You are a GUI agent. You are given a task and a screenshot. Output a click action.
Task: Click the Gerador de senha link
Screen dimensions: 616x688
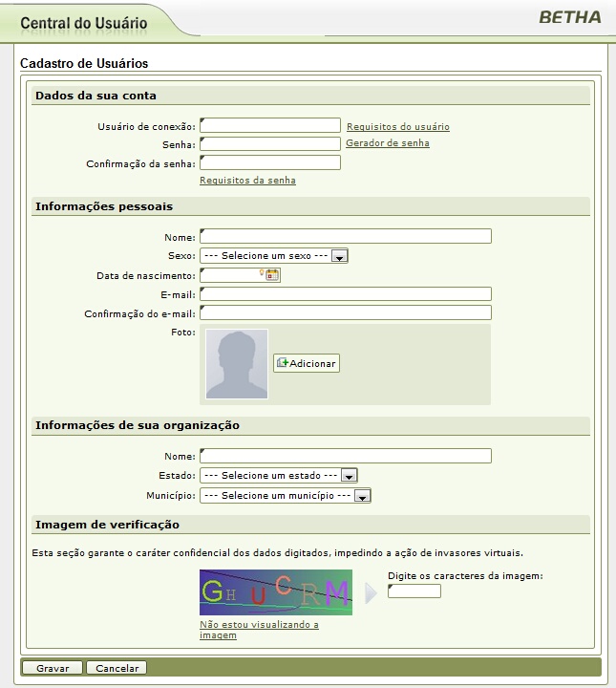point(388,143)
